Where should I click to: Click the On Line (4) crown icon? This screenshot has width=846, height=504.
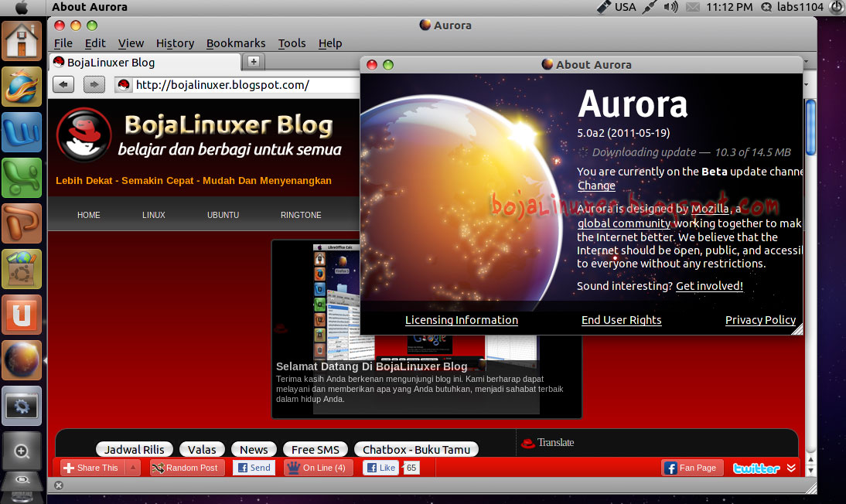click(x=292, y=468)
